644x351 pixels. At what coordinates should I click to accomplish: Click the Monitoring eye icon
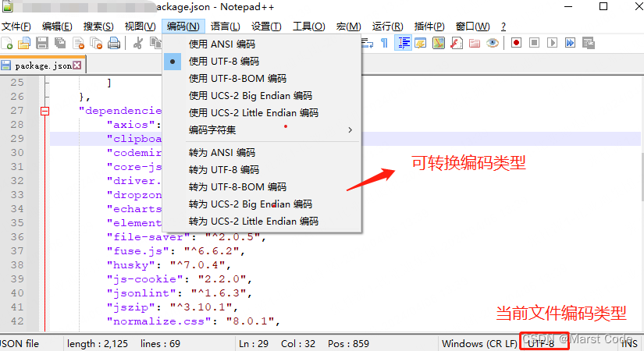coord(493,43)
